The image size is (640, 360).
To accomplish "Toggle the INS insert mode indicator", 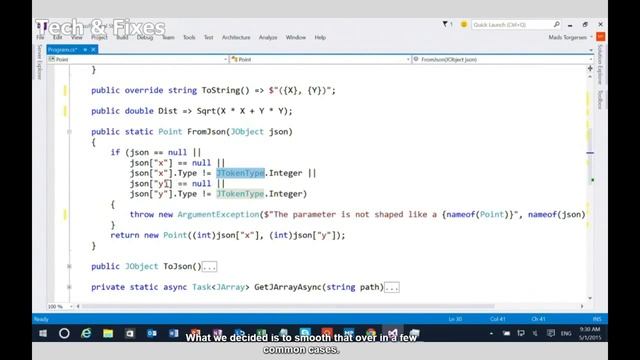I will tap(597, 319).
